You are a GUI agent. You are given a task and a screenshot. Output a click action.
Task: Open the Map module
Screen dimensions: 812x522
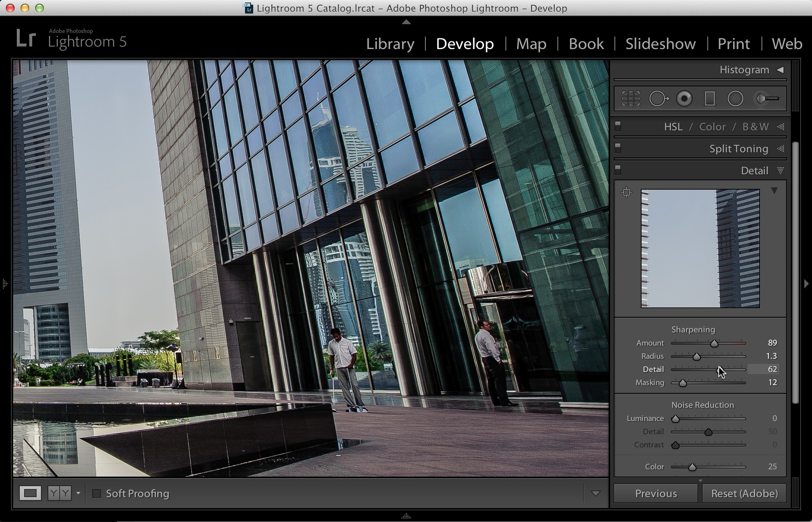coord(531,44)
